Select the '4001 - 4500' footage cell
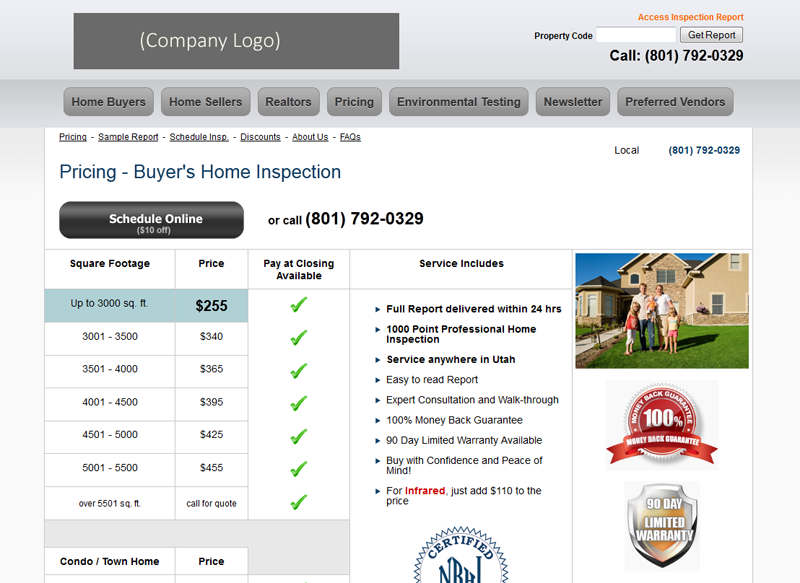This screenshot has height=583, width=800. pos(110,404)
